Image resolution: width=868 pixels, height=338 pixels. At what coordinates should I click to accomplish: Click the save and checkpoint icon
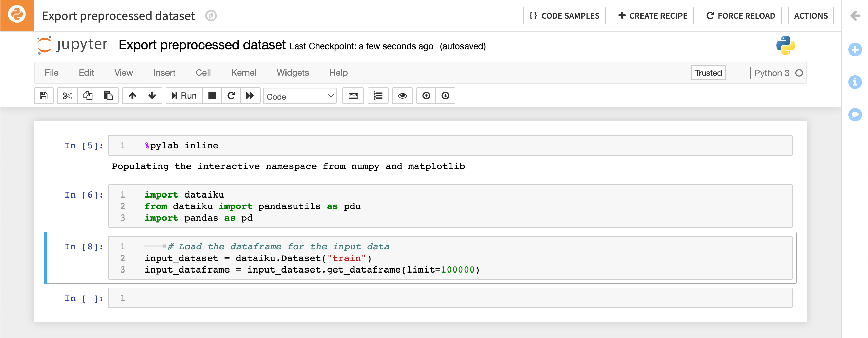click(44, 96)
